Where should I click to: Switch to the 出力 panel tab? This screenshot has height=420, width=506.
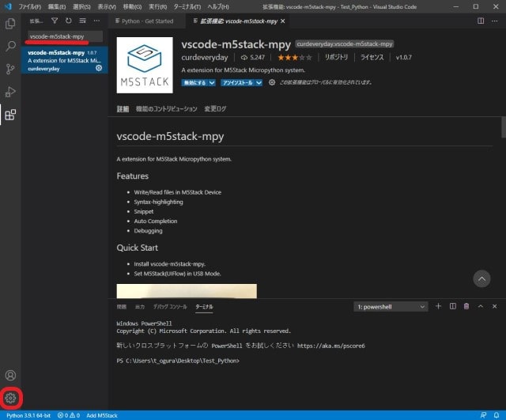click(140, 307)
